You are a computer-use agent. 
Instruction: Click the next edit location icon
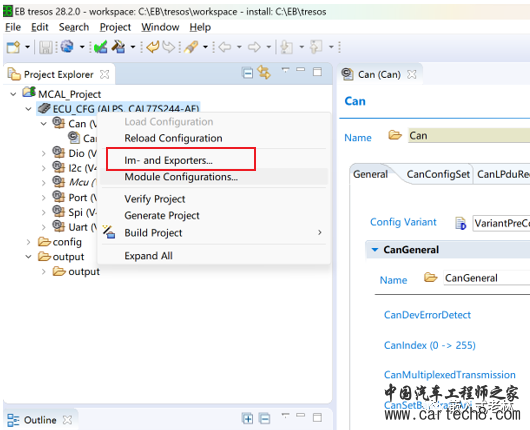point(316,47)
